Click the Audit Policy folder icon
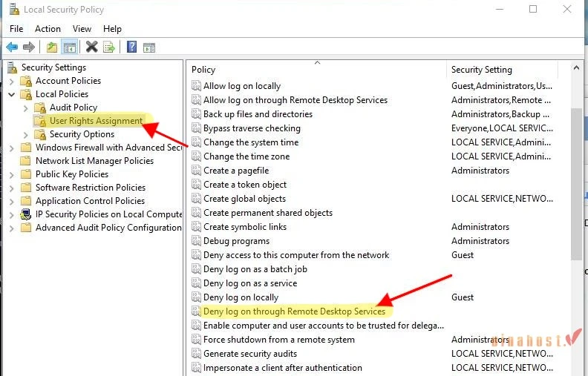The height and width of the screenshot is (376, 588). click(40, 108)
